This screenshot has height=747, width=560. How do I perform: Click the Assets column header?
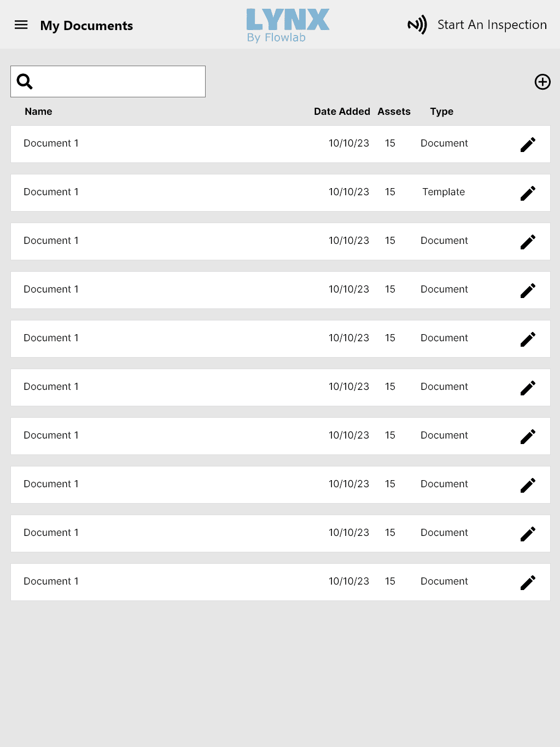[x=394, y=112]
